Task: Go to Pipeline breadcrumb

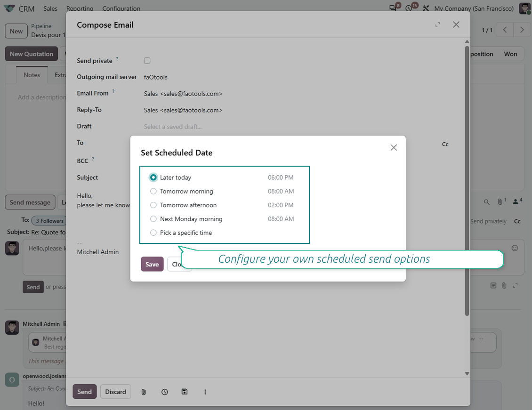Action: point(41,26)
